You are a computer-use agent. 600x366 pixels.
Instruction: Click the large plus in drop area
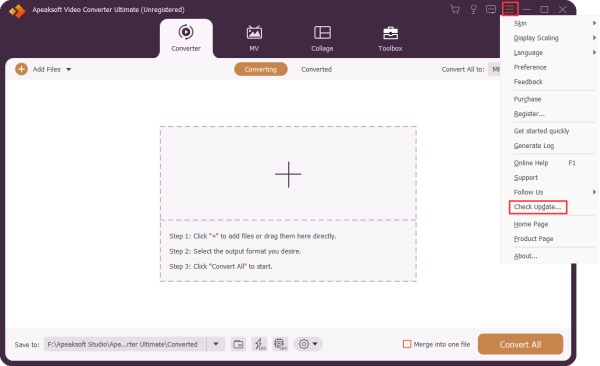288,175
